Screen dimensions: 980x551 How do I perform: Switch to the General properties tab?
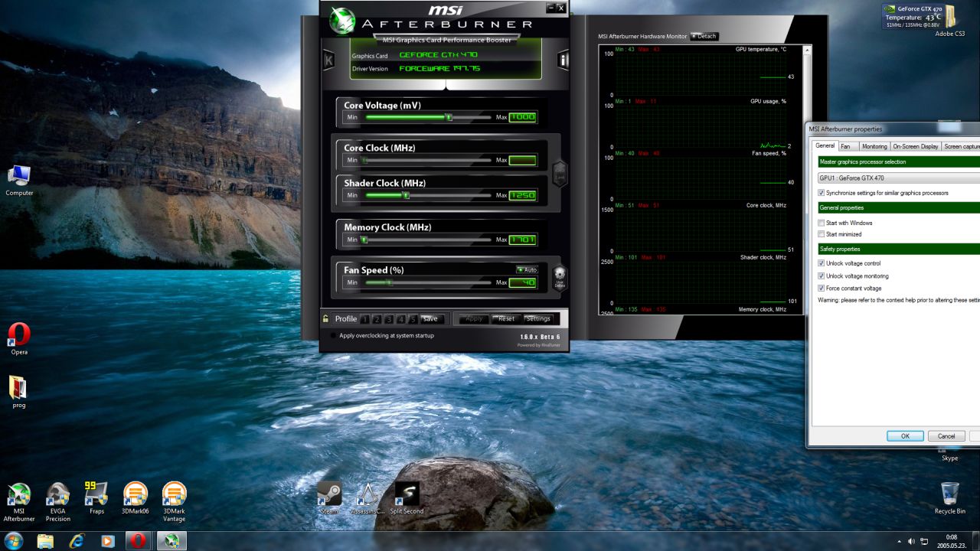click(825, 146)
